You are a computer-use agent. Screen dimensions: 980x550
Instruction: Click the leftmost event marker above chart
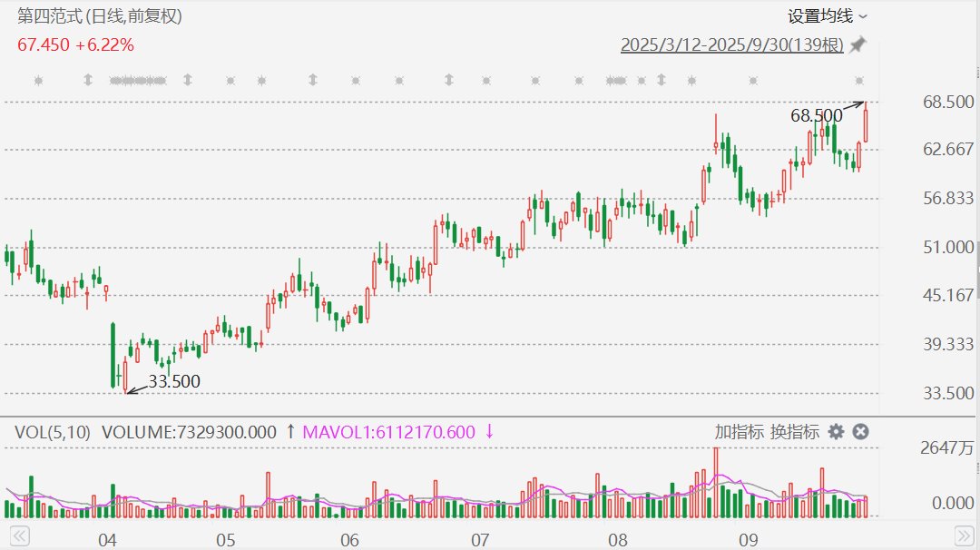point(38,81)
